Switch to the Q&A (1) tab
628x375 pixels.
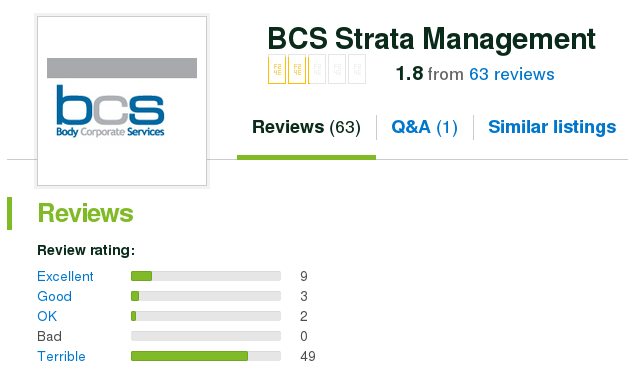pos(425,127)
